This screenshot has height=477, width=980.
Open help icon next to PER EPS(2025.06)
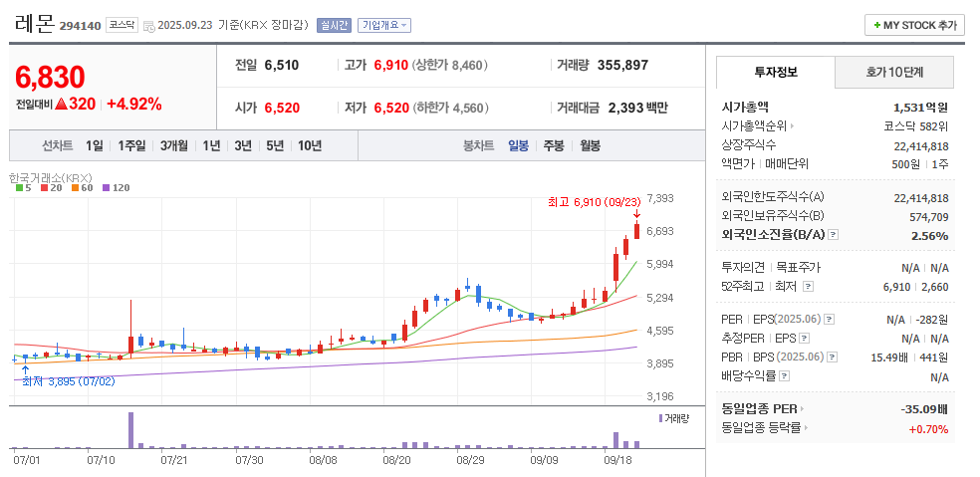pos(829,320)
